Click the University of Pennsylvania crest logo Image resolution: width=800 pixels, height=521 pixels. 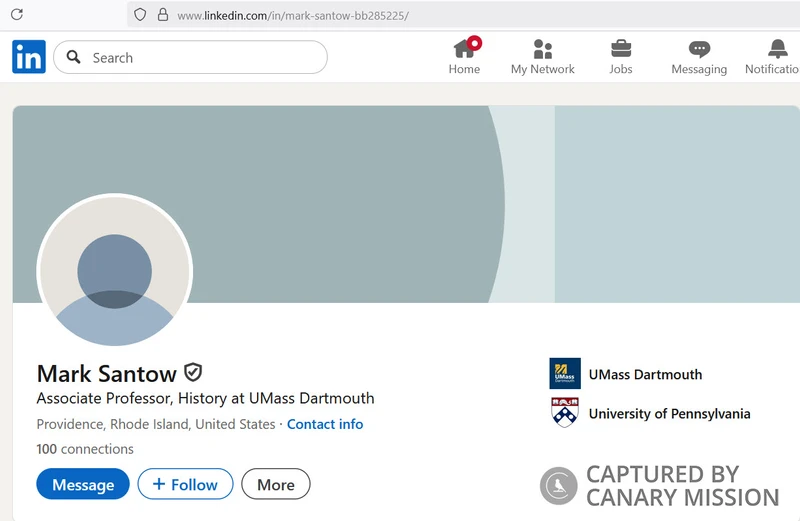click(565, 412)
